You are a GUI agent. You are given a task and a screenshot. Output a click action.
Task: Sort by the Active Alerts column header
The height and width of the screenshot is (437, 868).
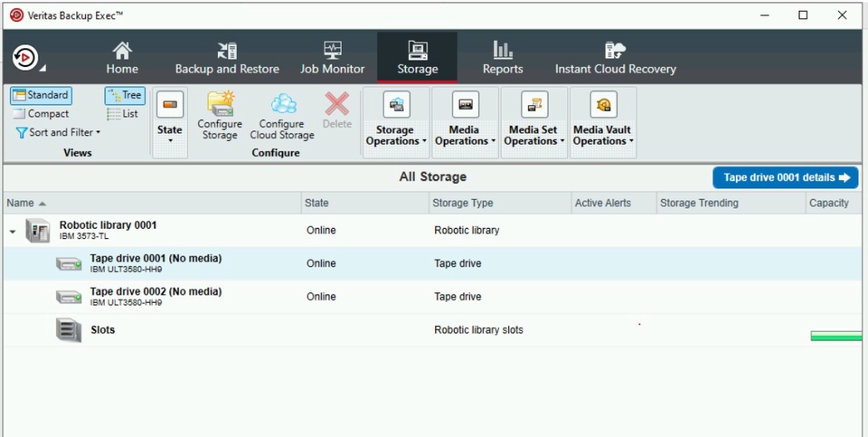614,204
